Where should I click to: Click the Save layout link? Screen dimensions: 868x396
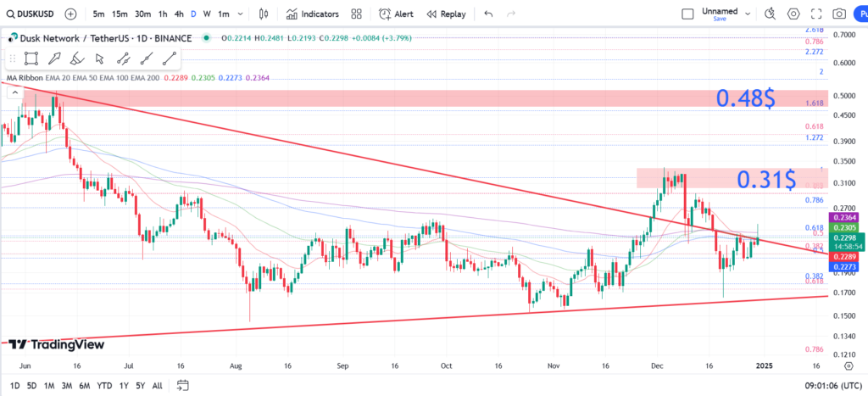pyautogui.click(x=720, y=19)
